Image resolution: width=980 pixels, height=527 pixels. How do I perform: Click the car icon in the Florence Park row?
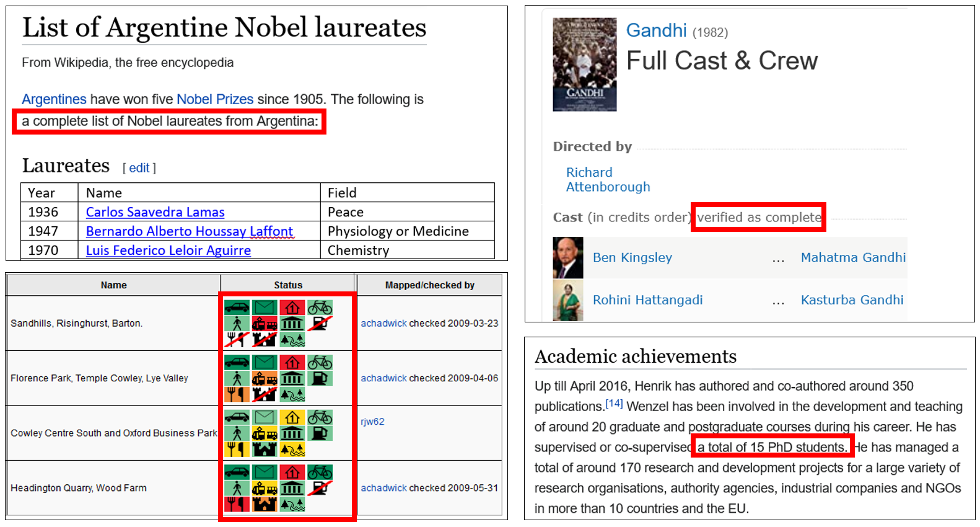tap(237, 362)
